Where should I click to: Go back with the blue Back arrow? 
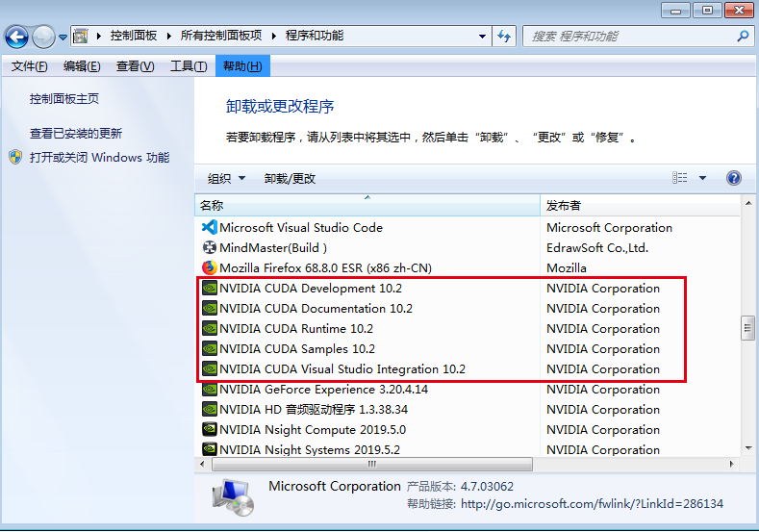click(16, 37)
